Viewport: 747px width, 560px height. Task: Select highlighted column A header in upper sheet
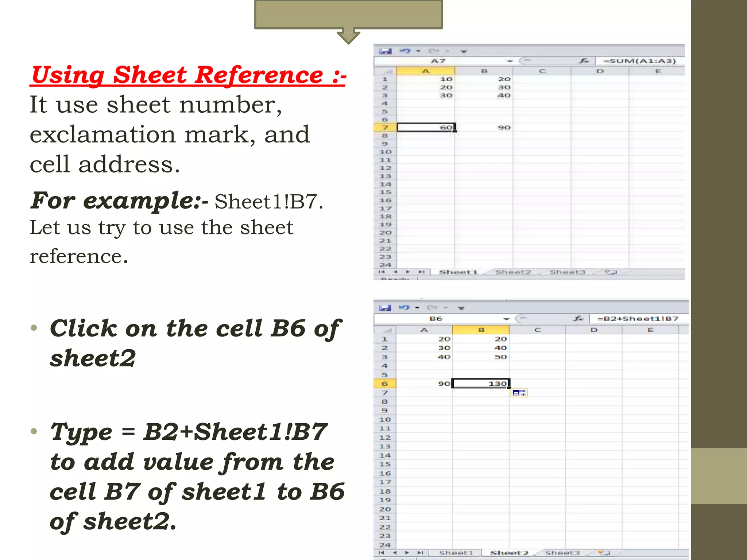pos(426,71)
